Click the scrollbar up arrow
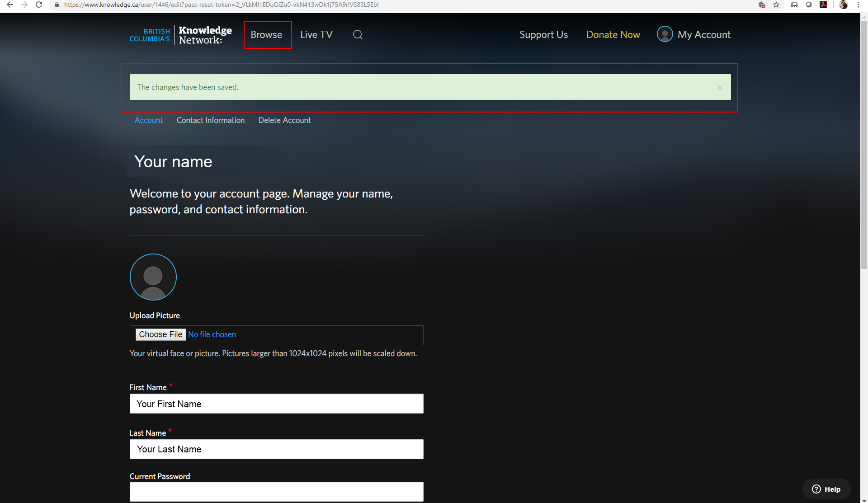 click(864, 17)
